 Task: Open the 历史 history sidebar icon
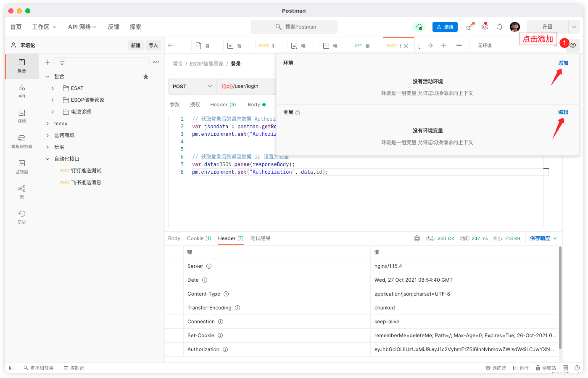(x=22, y=217)
